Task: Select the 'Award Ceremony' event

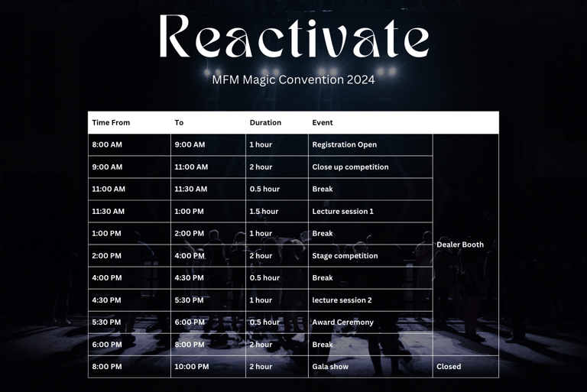Action: tap(370, 322)
